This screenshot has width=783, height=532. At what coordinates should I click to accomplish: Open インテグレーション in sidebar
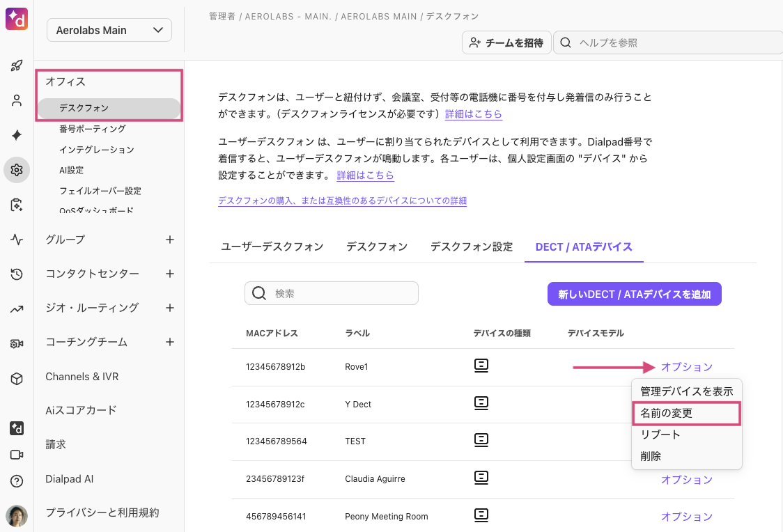[x=96, y=150]
